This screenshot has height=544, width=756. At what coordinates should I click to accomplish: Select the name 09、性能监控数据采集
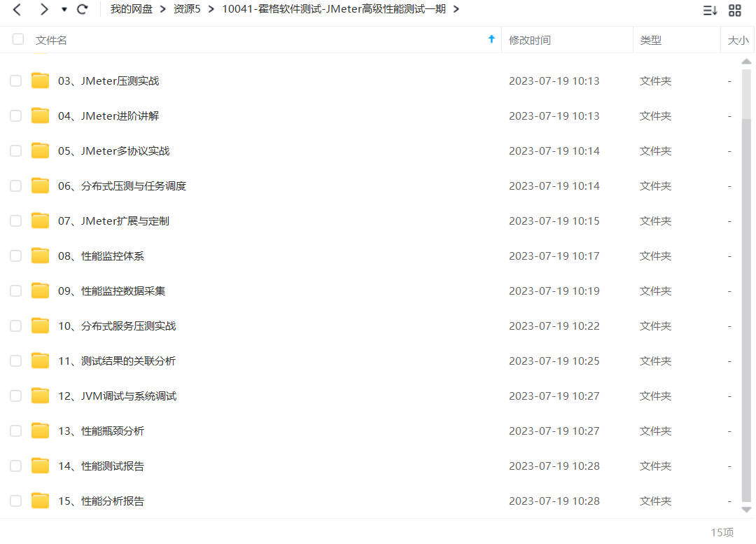click(111, 291)
